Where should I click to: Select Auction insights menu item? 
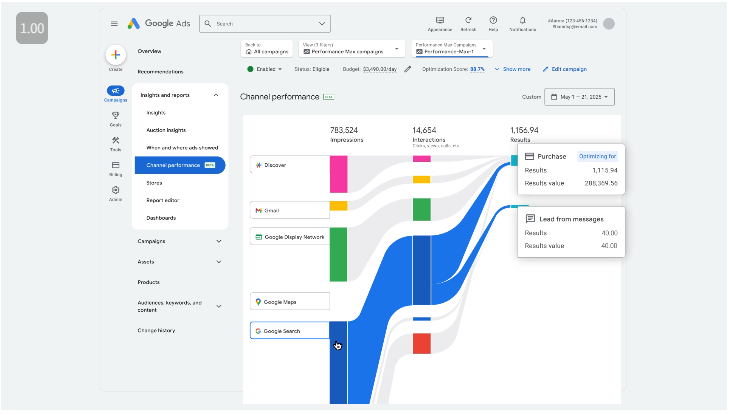click(166, 130)
